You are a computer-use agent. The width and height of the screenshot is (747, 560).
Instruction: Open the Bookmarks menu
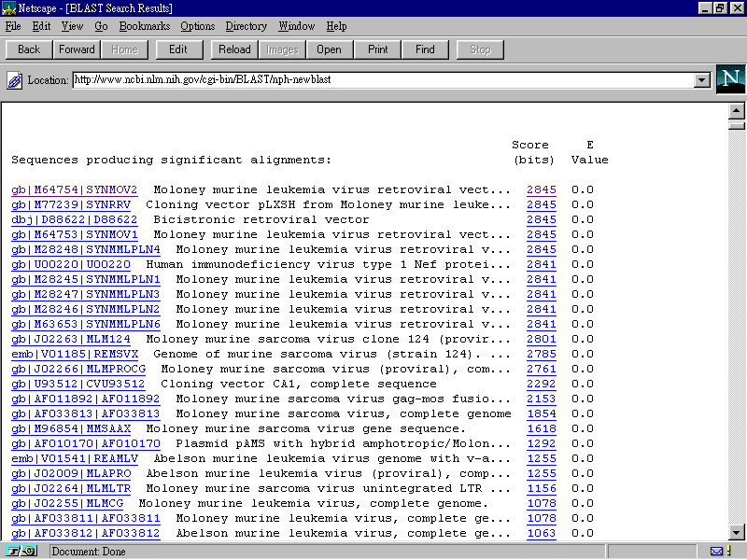tap(144, 26)
